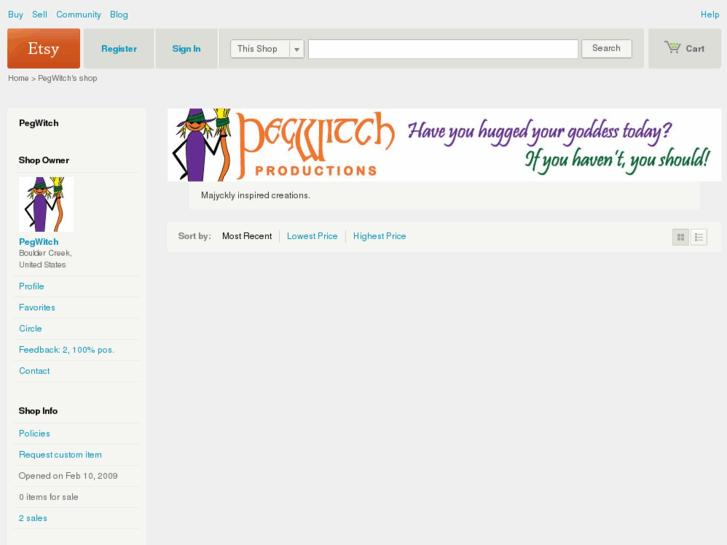The height and width of the screenshot is (545, 727).
Task: Click the PegWitch shop owner avatar
Action: point(46,204)
